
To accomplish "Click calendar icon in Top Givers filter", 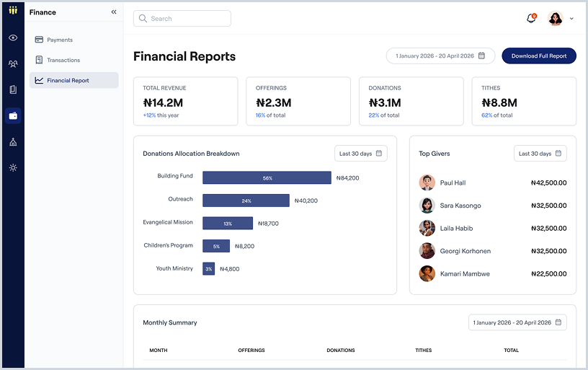I will 558,153.
